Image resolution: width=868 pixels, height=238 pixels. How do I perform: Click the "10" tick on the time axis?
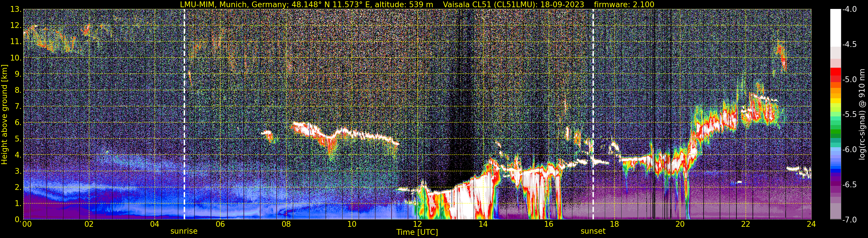click(352, 224)
